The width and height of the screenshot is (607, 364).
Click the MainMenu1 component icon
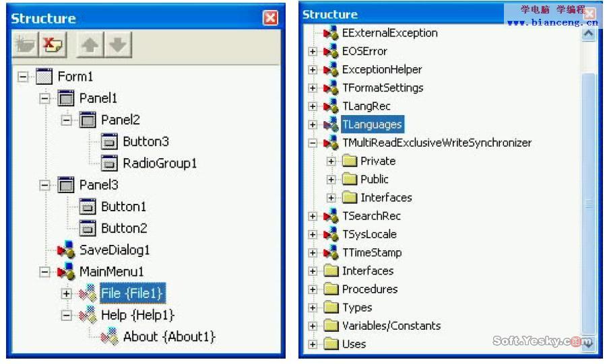[66, 272]
